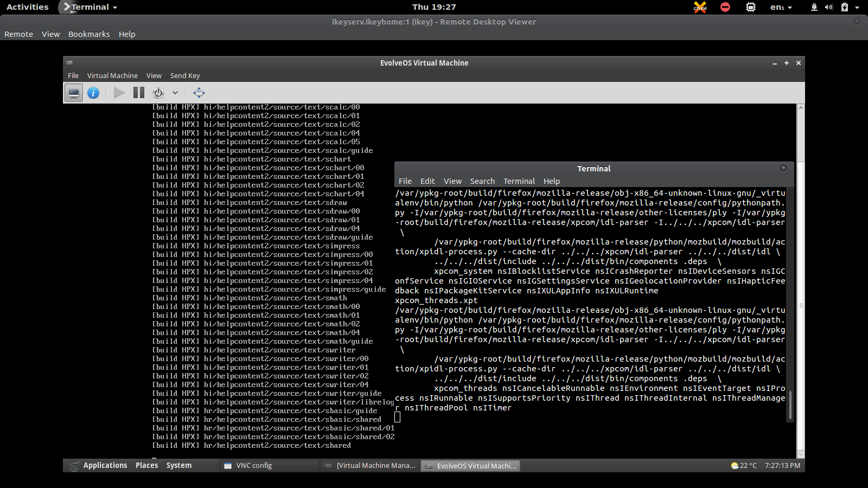Open Applications menu in remote panel

[105, 465]
